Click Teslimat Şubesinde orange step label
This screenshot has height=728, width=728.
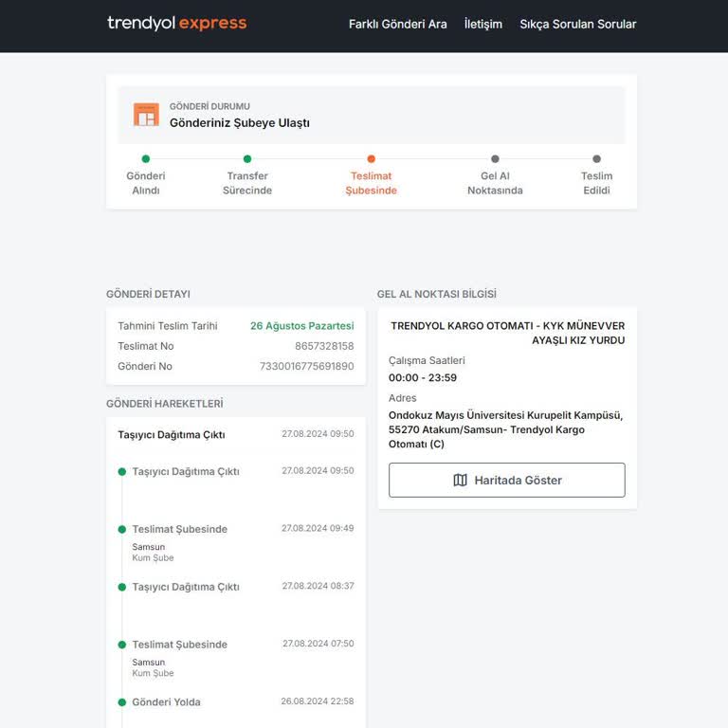371,183
